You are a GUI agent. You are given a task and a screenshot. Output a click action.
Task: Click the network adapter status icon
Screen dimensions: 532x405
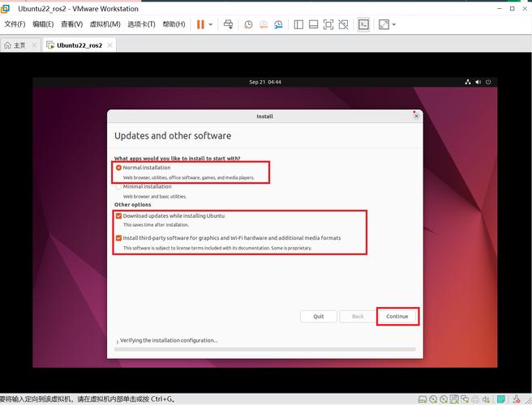point(465,399)
